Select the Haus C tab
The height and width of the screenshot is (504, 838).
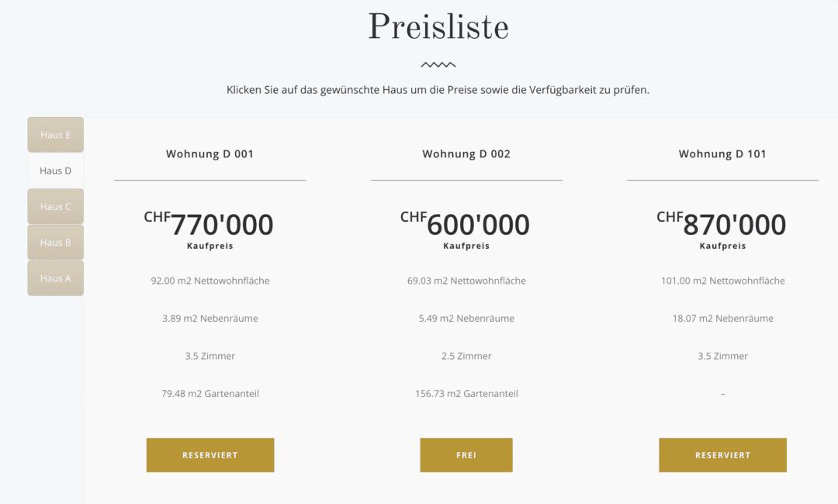[55, 205]
